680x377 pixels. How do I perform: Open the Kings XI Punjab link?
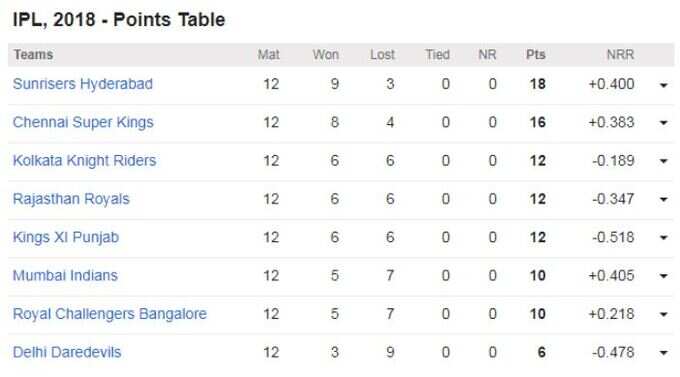(x=66, y=237)
